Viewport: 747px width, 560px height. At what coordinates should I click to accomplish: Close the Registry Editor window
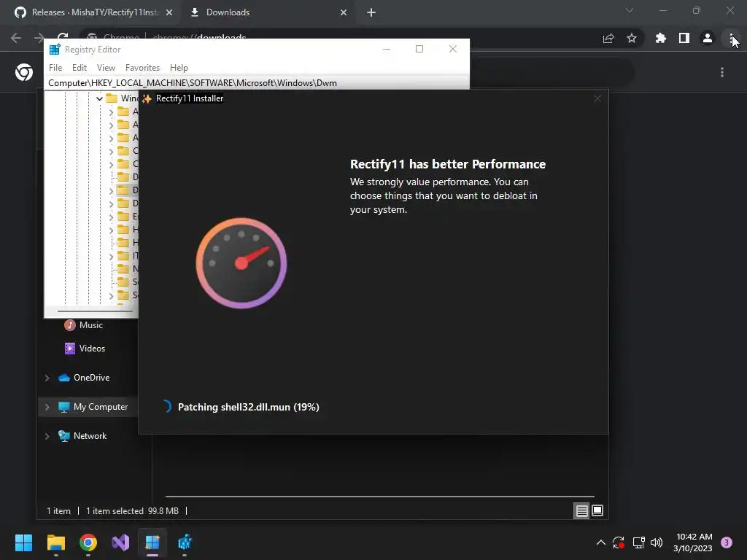pos(452,49)
